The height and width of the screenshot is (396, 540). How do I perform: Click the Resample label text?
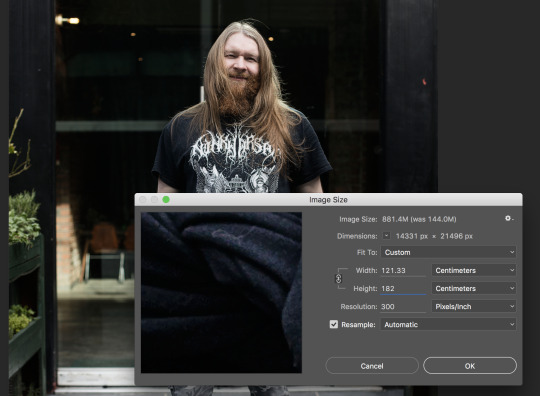(x=358, y=325)
